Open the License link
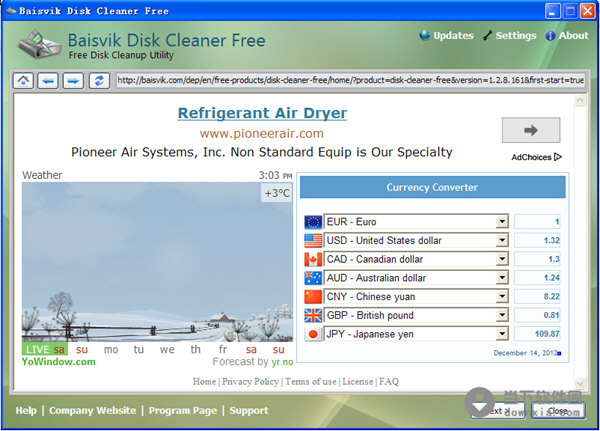 [357, 382]
